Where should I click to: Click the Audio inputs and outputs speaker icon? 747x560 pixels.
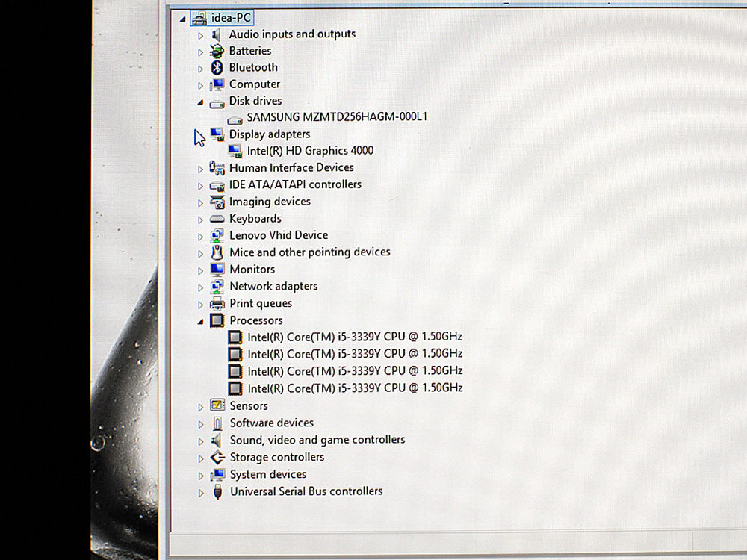tap(217, 35)
